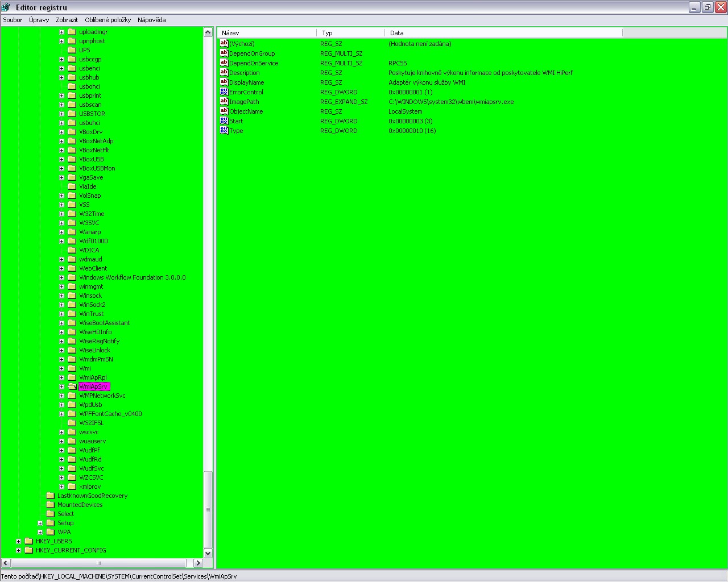The height and width of the screenshot is (582, 728).
Task: Click the string icon of (Výchozí) value
Action: (x=224, y=43)
